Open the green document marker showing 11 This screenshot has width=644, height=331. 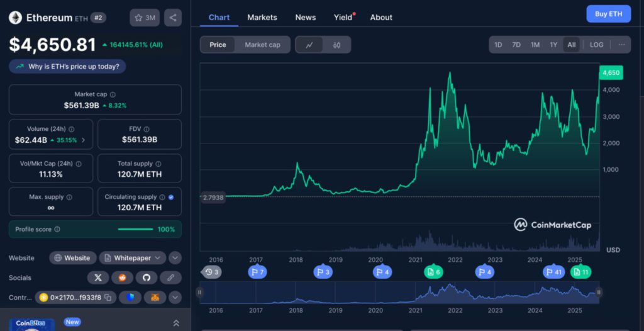click(x=580, y=272)
